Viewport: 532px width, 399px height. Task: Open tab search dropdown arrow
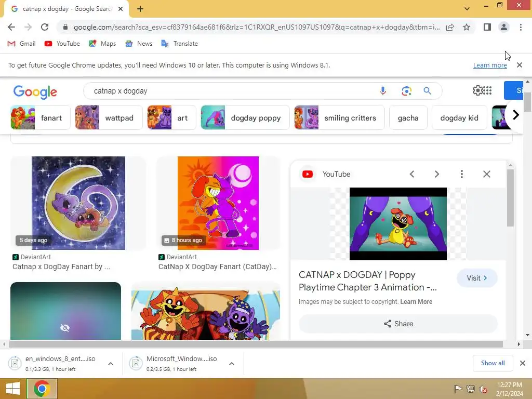click(467, 9)
